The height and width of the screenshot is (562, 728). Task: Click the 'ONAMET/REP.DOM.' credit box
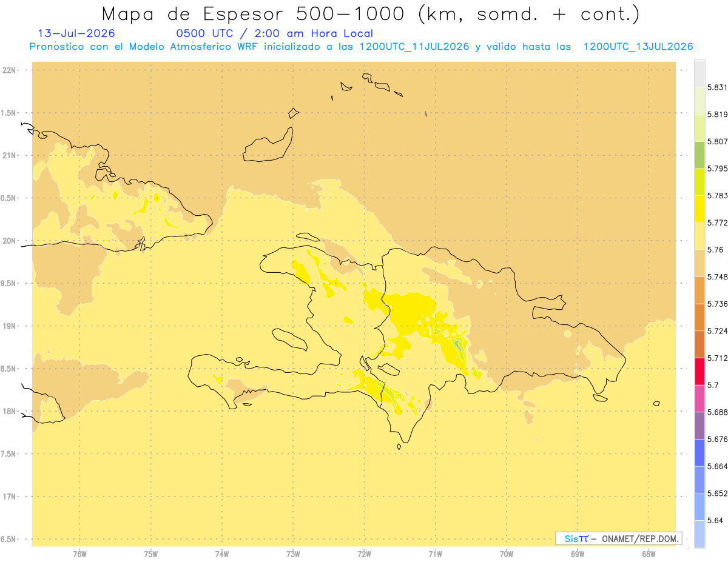point(619,538)
